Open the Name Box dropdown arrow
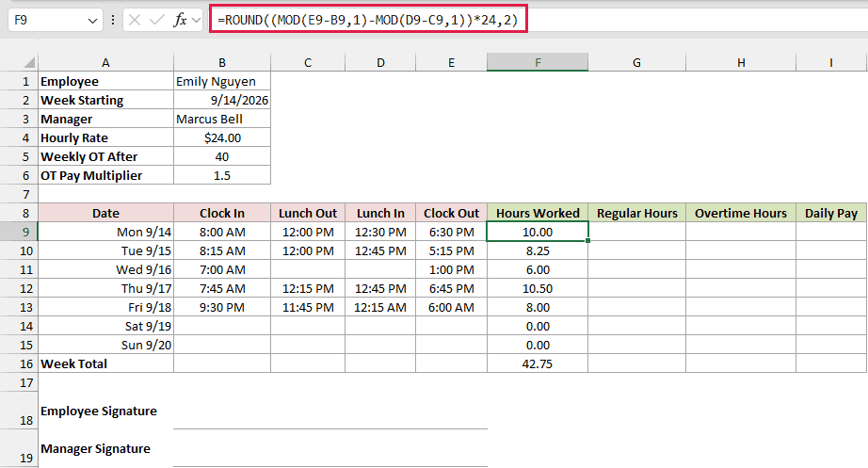 [92, 21]
